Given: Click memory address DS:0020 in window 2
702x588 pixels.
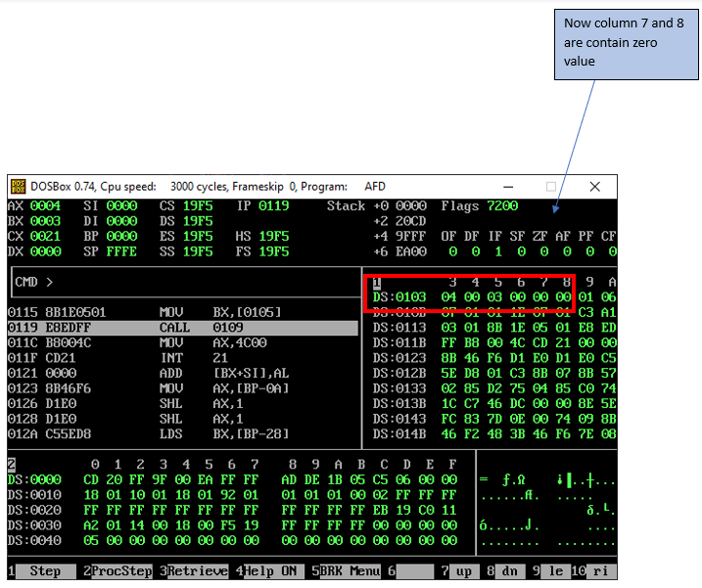Looking at the screenshot, I should (x=34, y=511).
